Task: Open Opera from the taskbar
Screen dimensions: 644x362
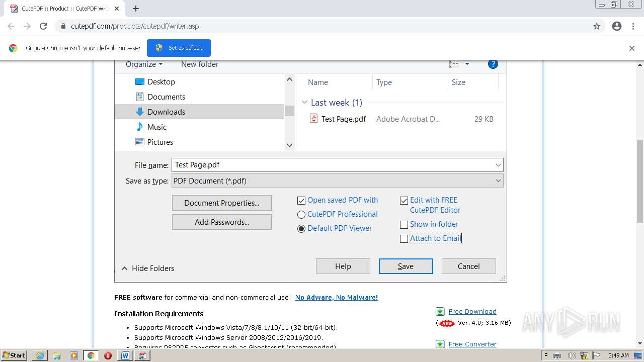Action: [x=108, y=355]
